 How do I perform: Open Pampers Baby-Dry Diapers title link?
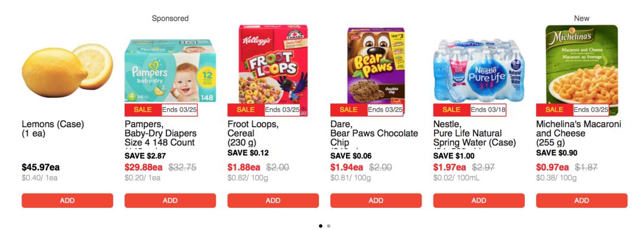click(160, 133)
